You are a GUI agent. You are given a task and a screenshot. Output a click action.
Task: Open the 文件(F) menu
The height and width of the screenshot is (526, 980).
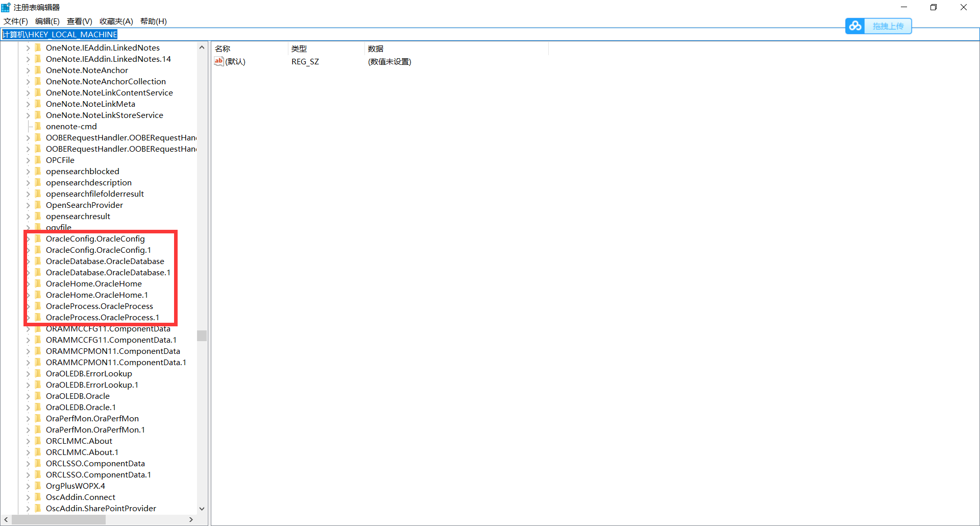coord(16,21)
